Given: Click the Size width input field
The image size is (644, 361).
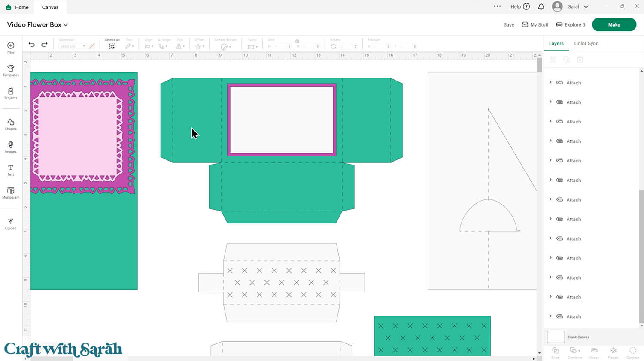Looking at the screenshot, I should point(279,46).
